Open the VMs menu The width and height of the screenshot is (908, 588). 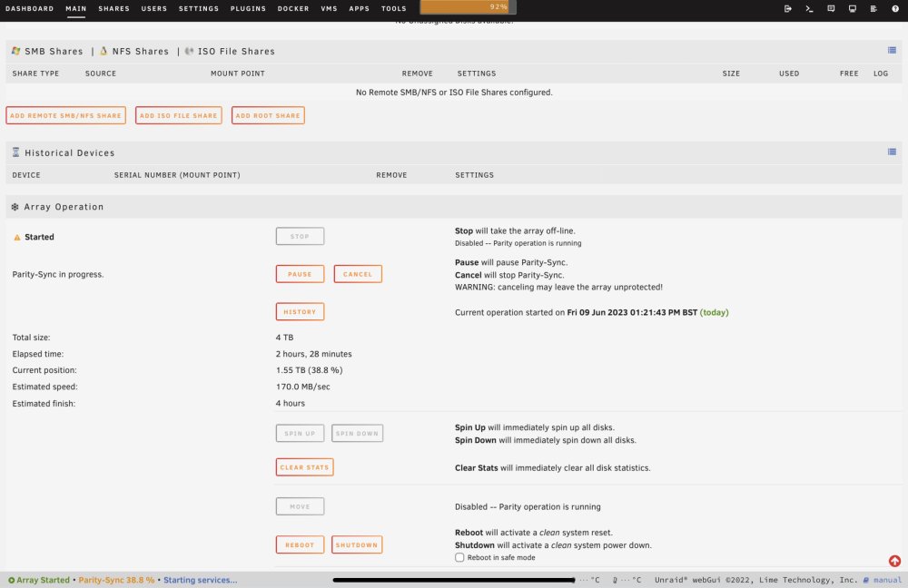[329, 9]
